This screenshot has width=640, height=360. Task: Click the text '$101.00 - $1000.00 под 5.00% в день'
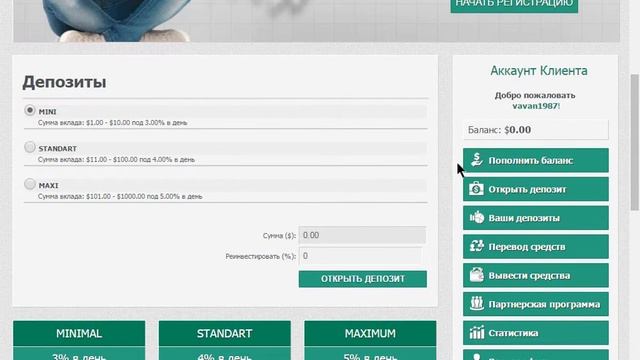coord(144,196)
